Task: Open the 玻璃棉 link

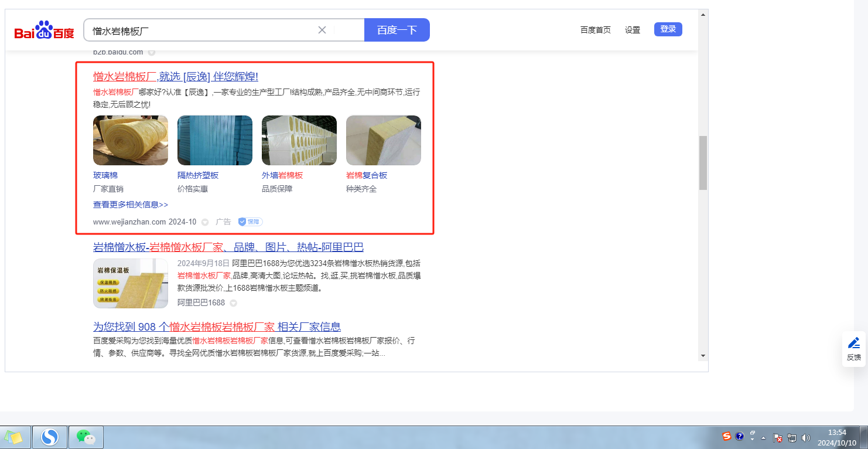Action: tap(105, 175)
